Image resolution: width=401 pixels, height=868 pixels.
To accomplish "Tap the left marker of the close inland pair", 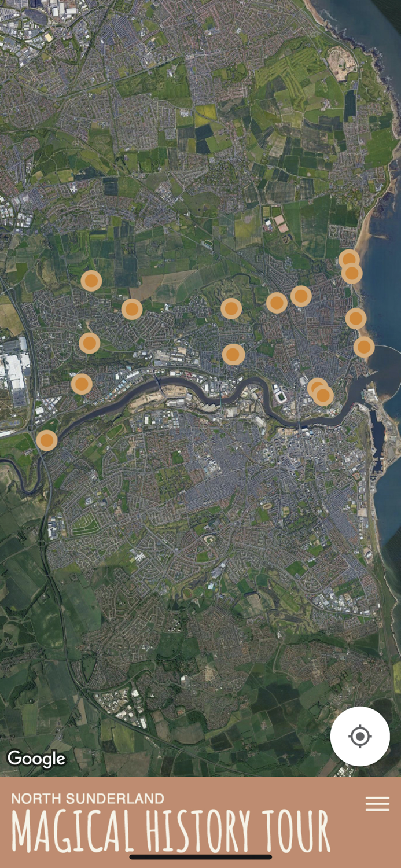I will (277, 303).
